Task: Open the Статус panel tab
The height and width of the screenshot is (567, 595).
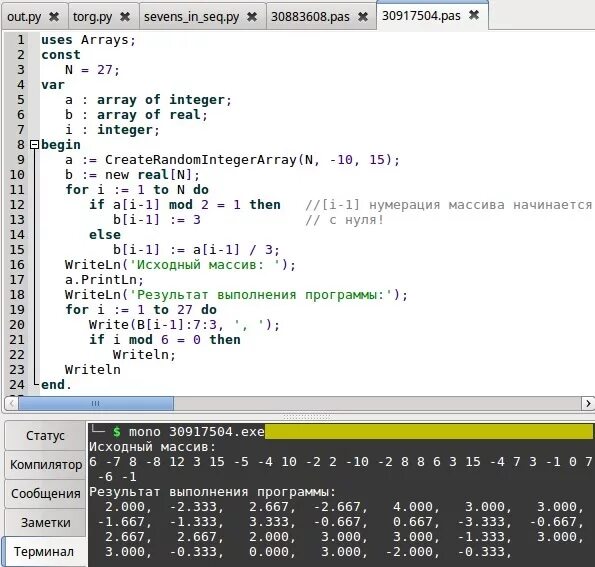Action: click(45, 436)
